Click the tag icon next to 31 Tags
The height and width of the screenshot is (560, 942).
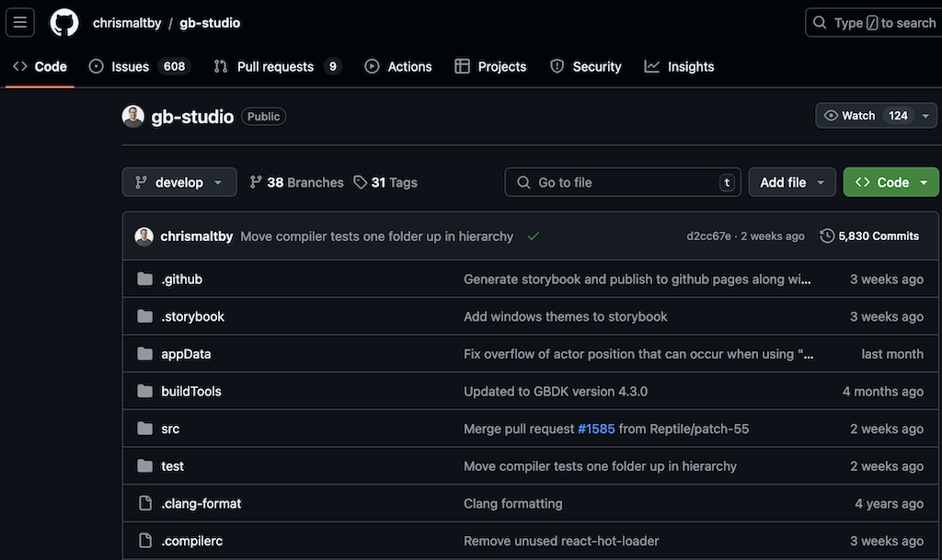click(x=360, y=182)
